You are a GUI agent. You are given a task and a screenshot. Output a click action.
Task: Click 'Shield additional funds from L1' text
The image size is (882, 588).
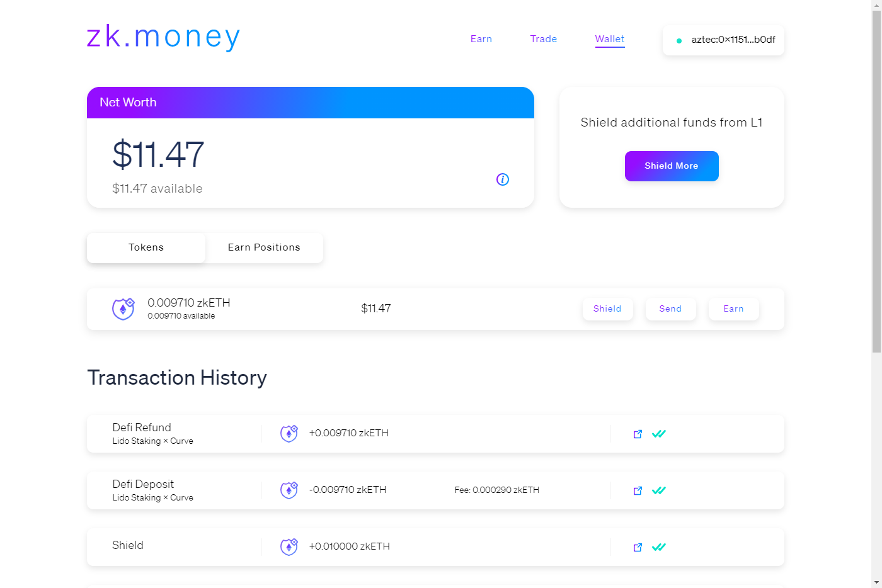coord(672,123)
